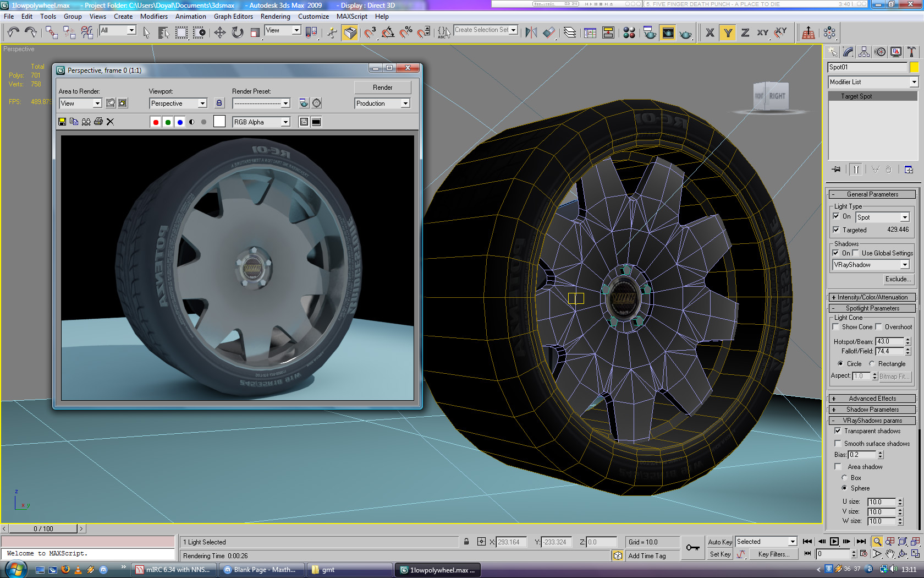Click the Mirror tool icon

coord(531,33)
